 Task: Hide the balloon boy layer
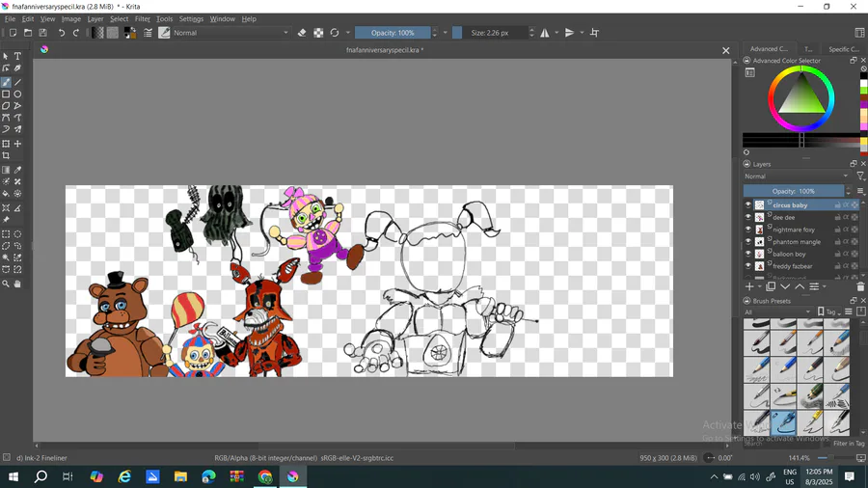click(747, 254)
